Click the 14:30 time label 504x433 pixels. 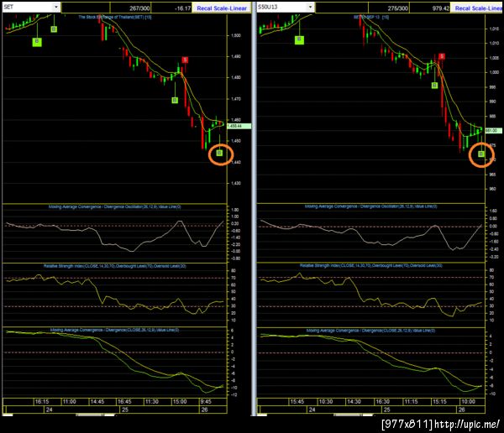354,401
